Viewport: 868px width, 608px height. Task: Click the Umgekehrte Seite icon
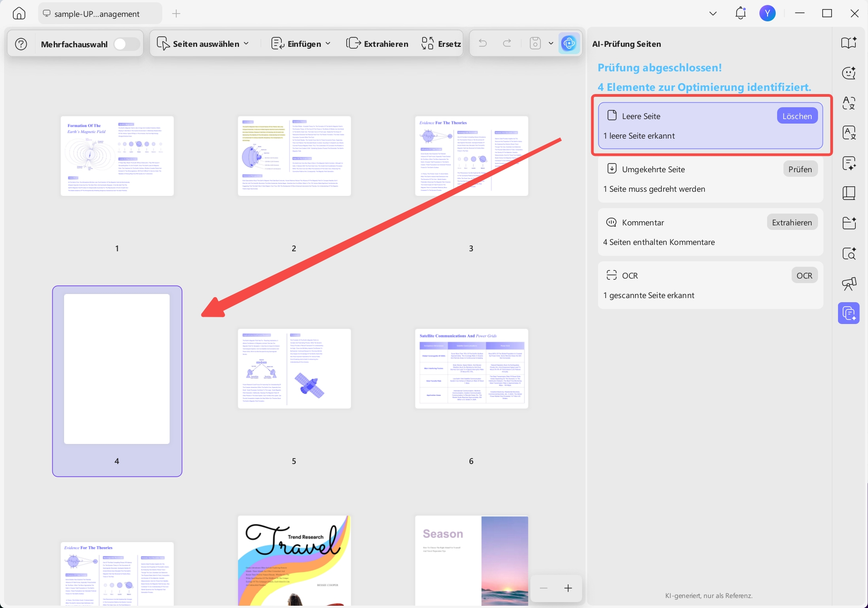pyautogui.click(x=612, y=169)
